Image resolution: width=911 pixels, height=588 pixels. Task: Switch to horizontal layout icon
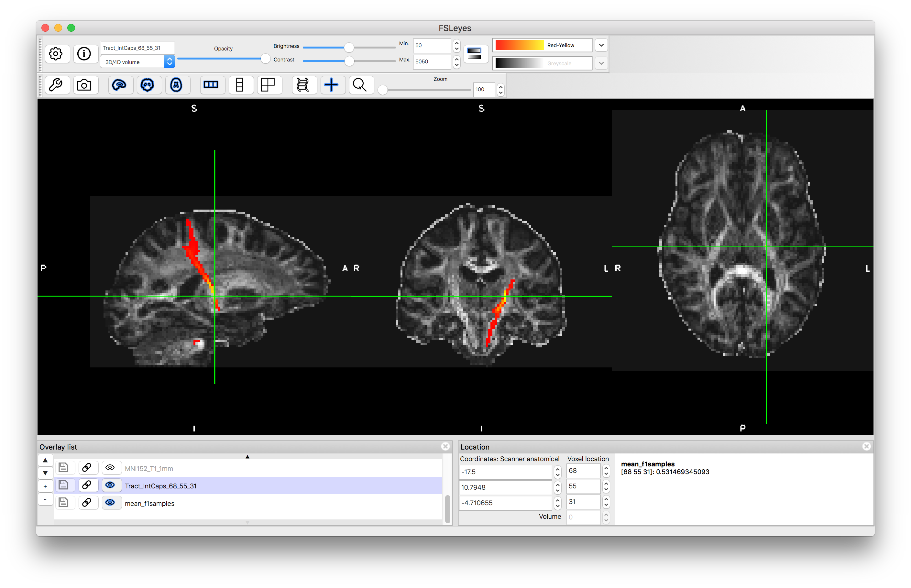(x=211, y=85)
